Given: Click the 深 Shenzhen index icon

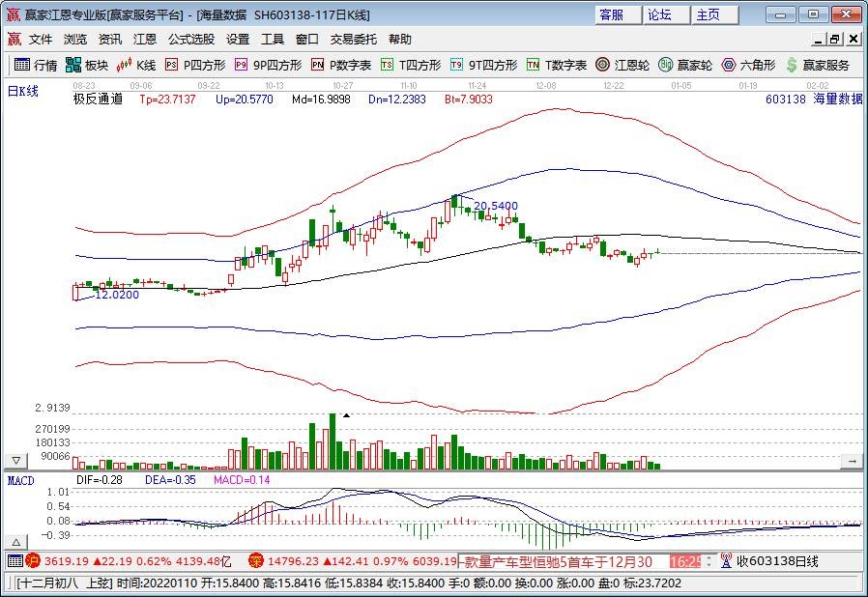Looking at the screenshot, I should coord(256,561).
